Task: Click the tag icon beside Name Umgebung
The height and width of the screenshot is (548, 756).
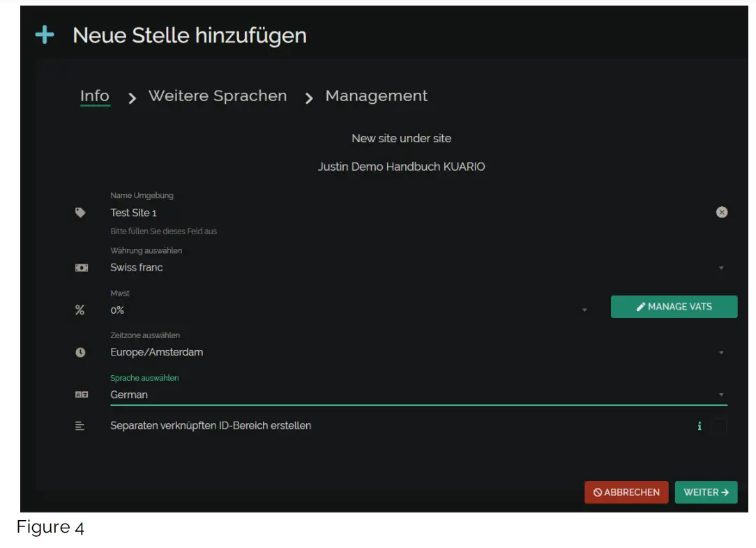Action: coord(80,213)
